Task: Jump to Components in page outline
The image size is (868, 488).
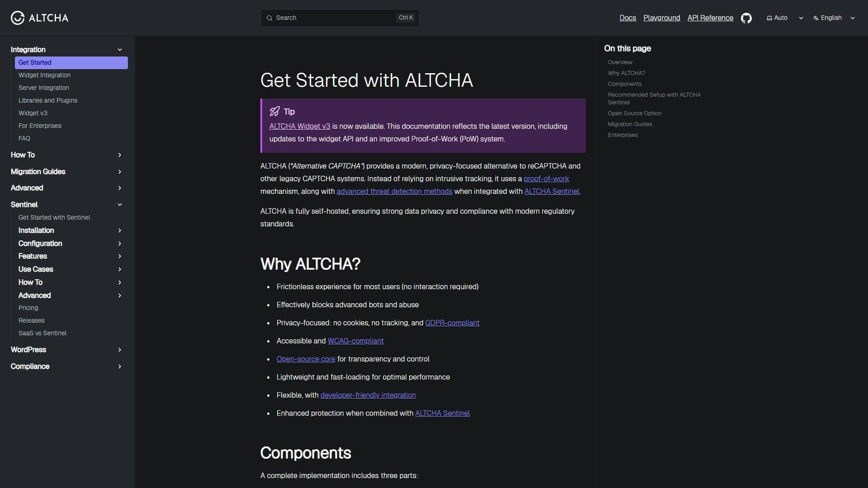Action: point(624,84)
